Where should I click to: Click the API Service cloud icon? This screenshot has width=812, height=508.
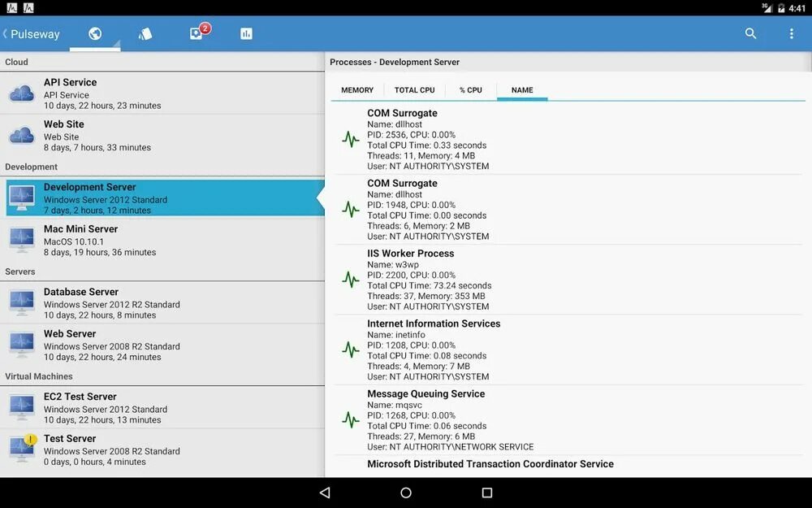coord(22,93)
